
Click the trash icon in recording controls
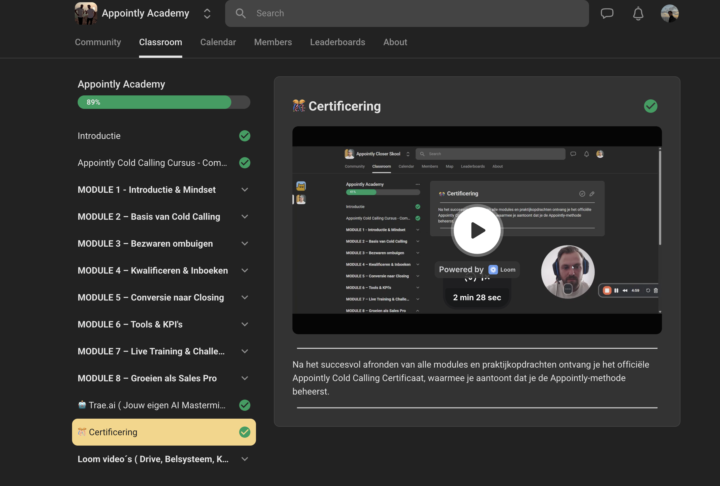[x=655, y=290]
